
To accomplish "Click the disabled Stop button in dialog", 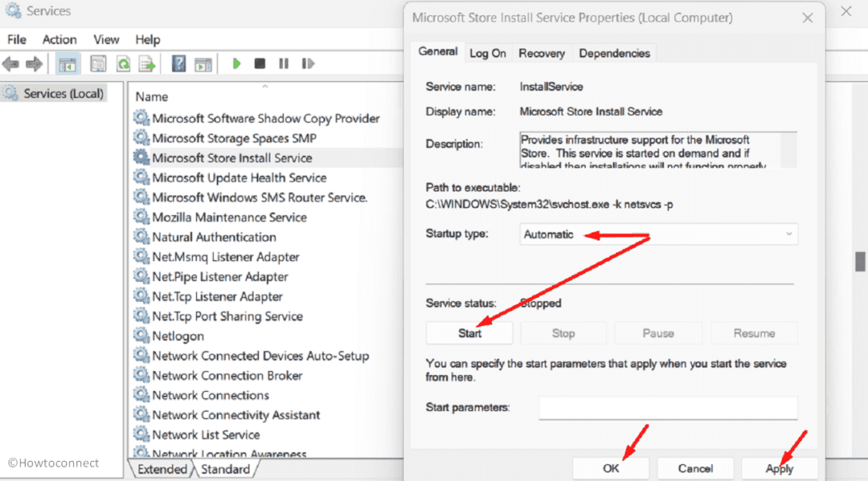I will [x=563, y=334].
